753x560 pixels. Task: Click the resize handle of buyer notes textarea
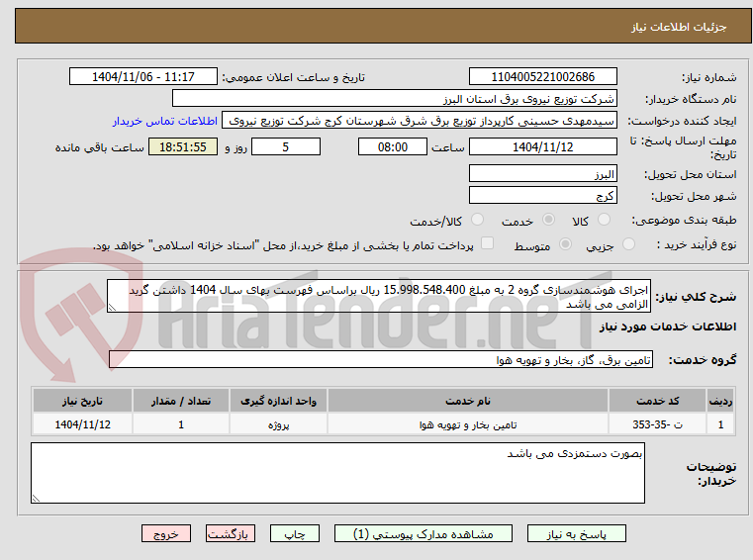[36, 499]
